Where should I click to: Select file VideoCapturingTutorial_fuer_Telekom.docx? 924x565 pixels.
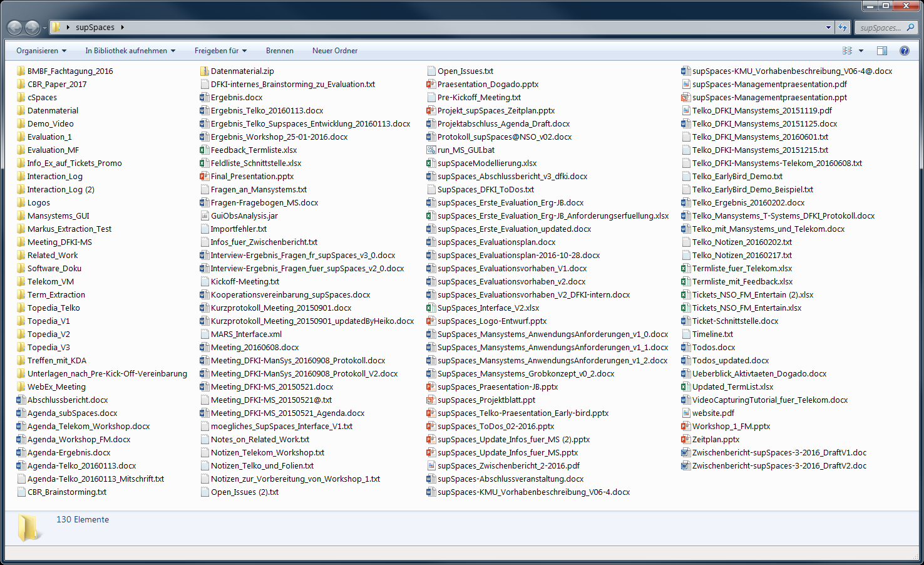coord(765,400)
